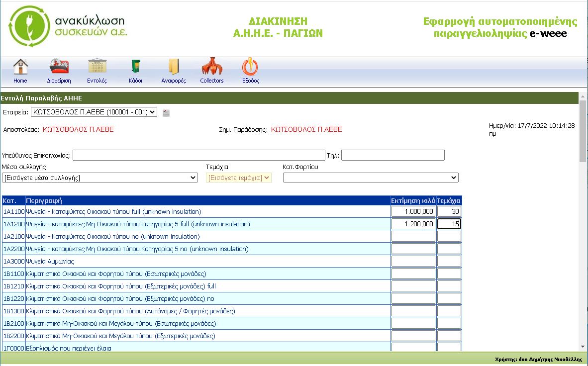
Task: Click Εκτίμηση κιλά field for 1B2100
Action: tap(413, 323)
